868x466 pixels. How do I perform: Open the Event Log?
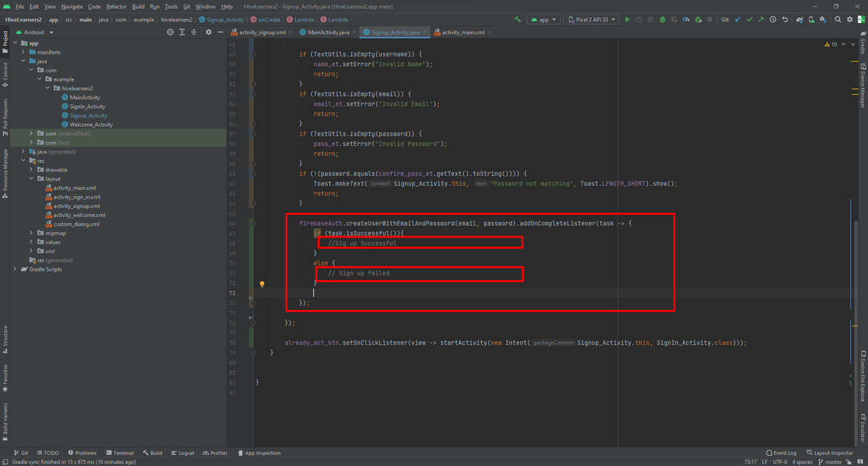pyautogui.click(x=781, y=453)
